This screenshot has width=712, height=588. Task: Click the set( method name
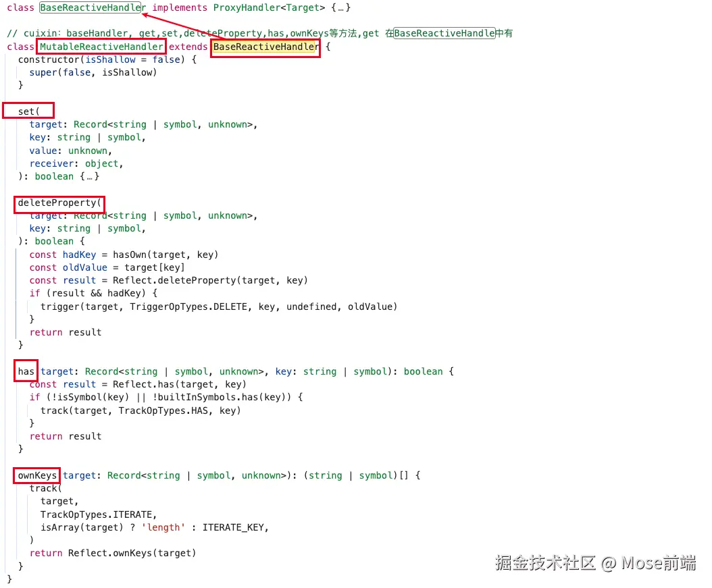[x=28, y=111]
